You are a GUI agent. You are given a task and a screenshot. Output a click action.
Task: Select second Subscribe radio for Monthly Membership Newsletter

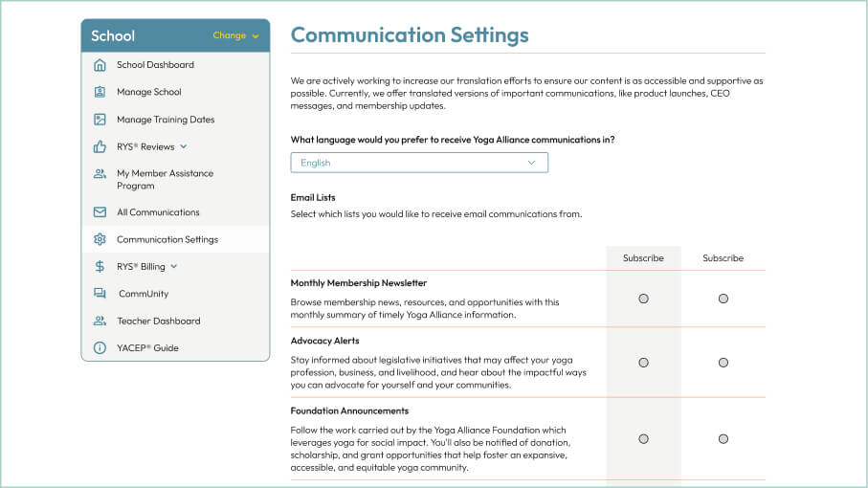coord(723,299)
